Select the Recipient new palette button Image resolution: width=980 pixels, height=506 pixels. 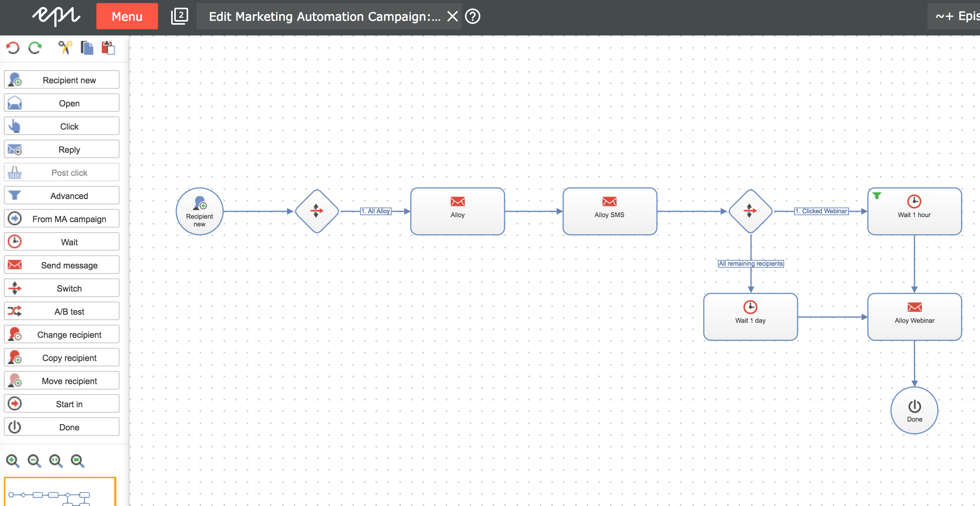[62, 80]
